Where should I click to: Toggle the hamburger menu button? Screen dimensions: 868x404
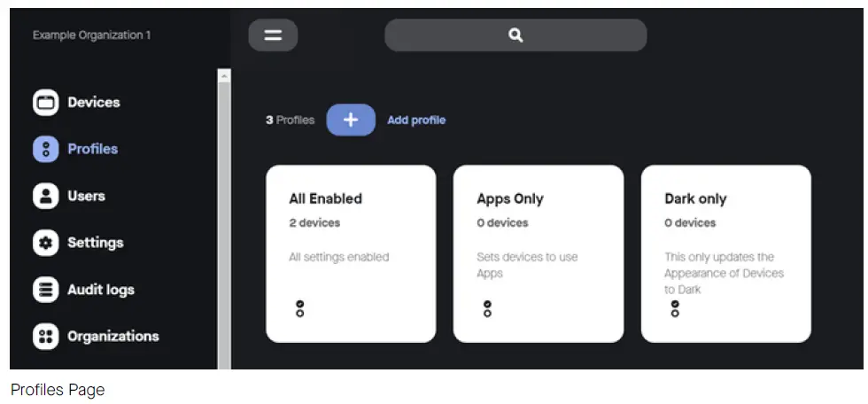[x=273, y=35]
